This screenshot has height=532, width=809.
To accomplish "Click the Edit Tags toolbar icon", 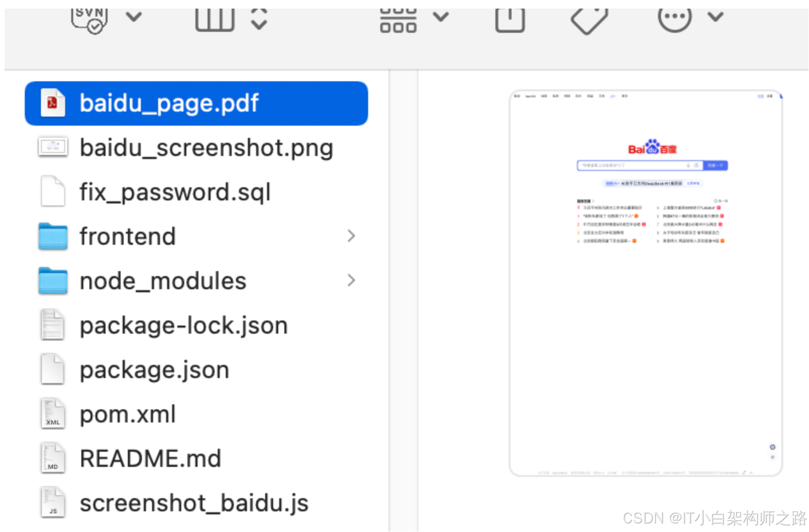I will click(589, 21).
